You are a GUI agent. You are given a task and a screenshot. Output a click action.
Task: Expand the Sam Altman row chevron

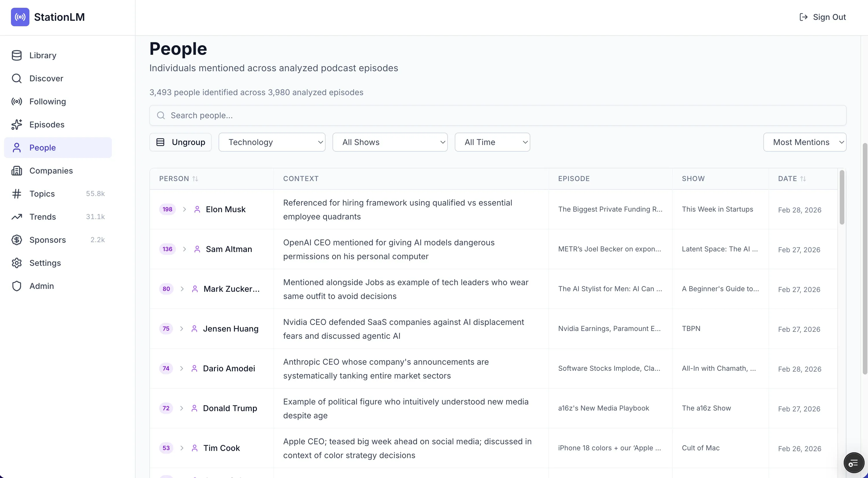pos(184,249)
